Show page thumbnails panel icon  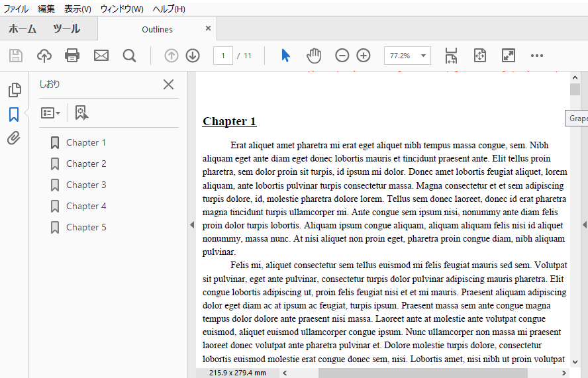(15, 90)
